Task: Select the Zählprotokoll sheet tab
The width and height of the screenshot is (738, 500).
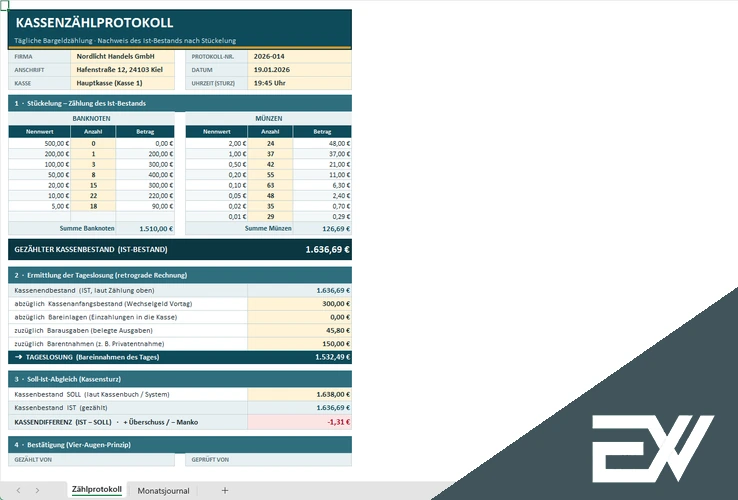Action: (x=96, y=490)
